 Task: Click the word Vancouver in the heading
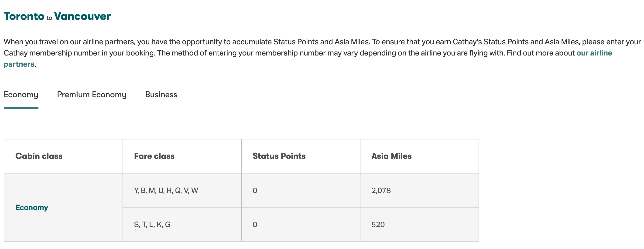pyautogui.click(x=82, y=16)
